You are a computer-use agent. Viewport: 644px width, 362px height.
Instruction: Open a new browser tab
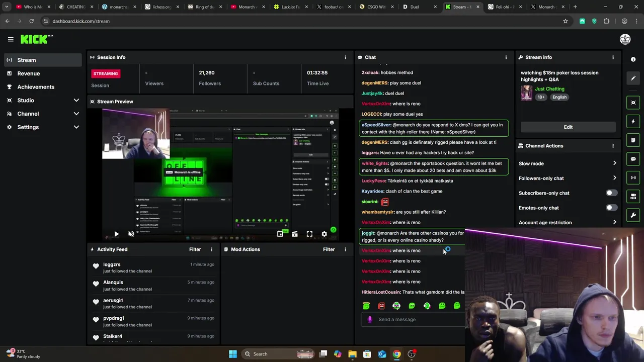575,7
